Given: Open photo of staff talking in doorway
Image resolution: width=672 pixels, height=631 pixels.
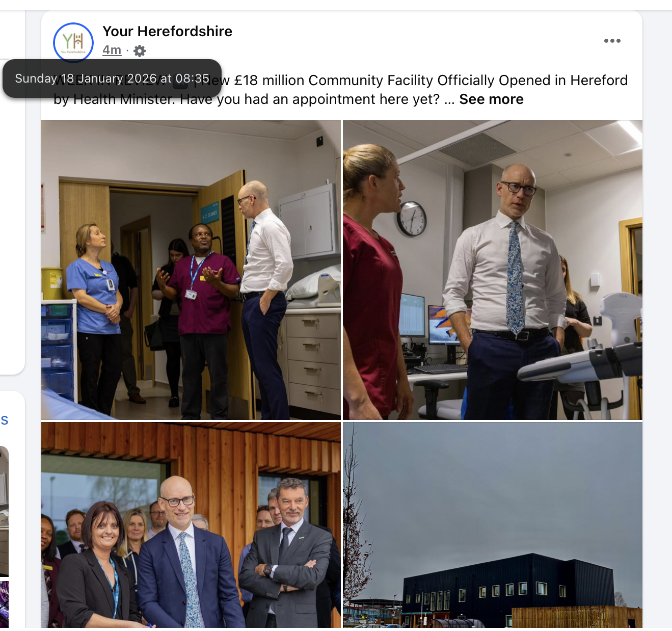Looking at the screenshot, I should click(191, 270).
